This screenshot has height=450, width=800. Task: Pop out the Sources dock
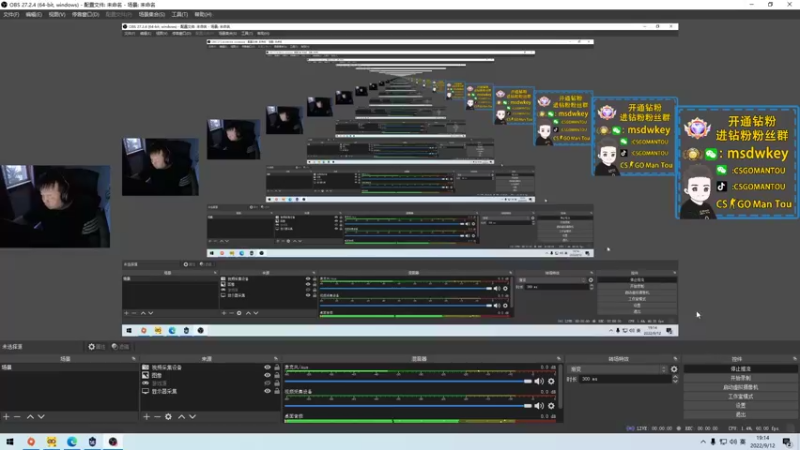(x=276, y=359)
